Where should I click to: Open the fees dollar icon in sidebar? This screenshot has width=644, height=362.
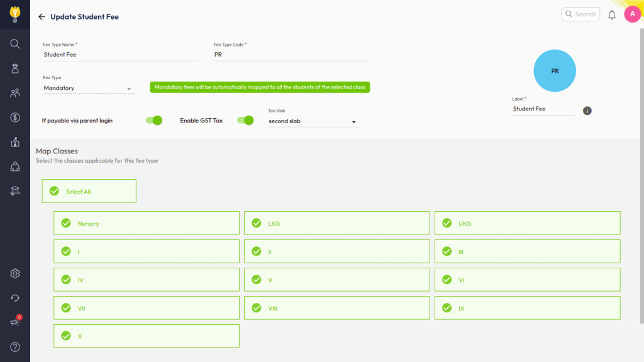click(x=15, y=118)
